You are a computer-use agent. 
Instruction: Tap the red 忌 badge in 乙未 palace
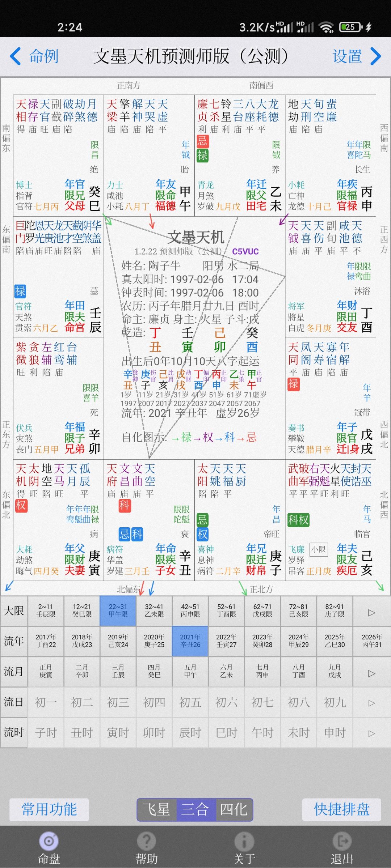pyautogui.click(x=202, y=141)
